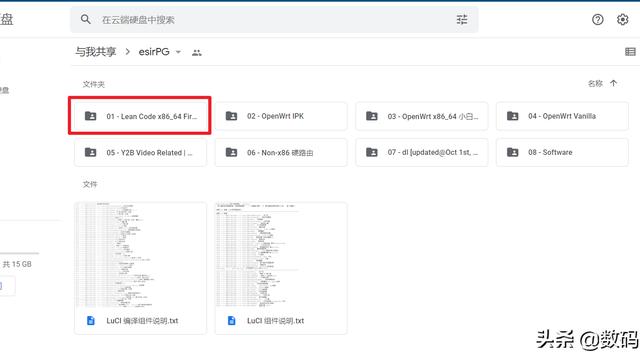This screenshot has width=640, height=360.
Task: Click the 名称 sort label
Action: pos(595,84)
